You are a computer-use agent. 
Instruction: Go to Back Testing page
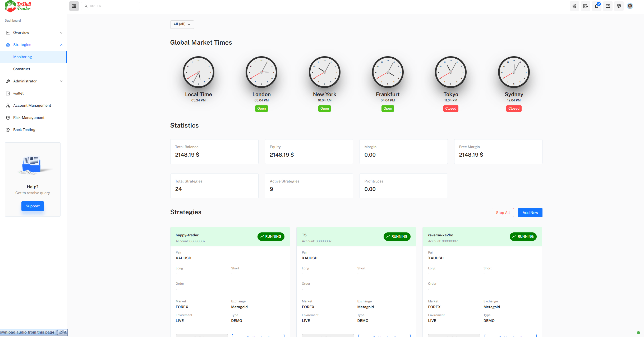point(24,130)
